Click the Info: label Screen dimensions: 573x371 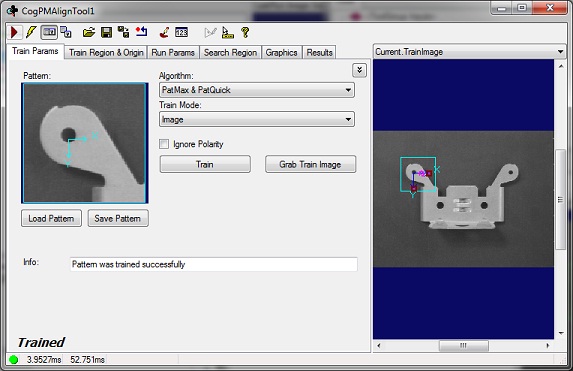(x=31, y=262)
